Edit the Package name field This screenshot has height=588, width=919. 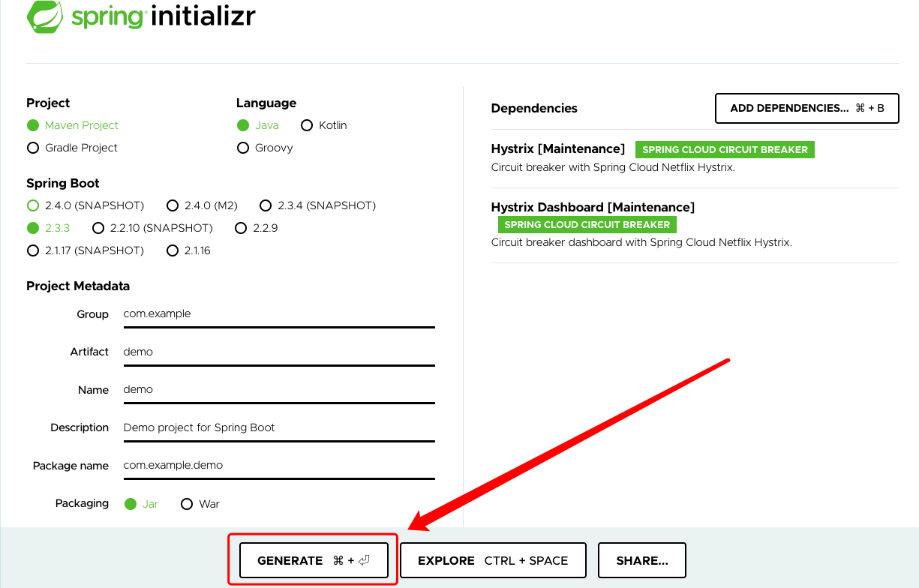tap(279, 465)
